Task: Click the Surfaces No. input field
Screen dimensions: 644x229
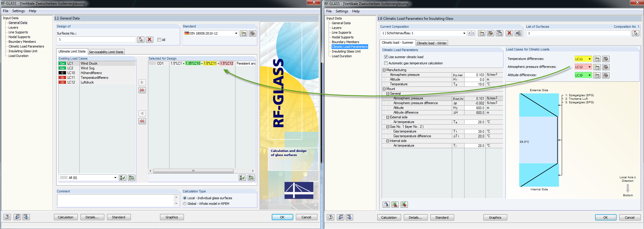Action: (96, 40)
